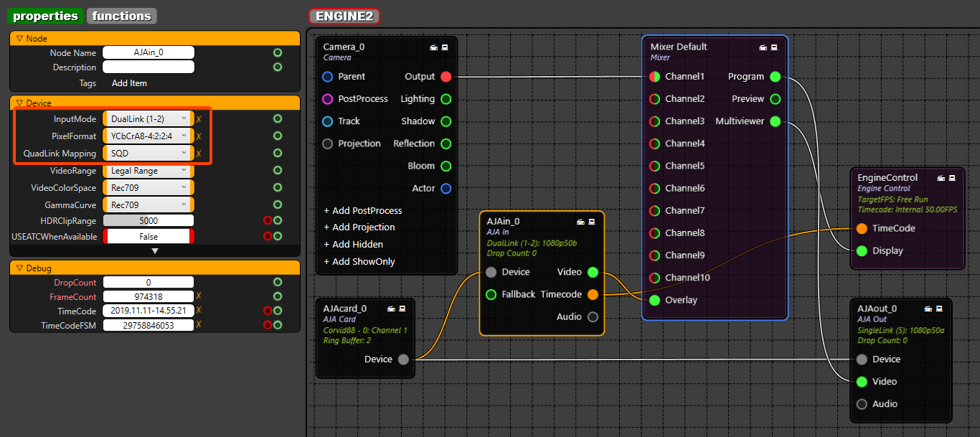Screen dimensions: 980x437
Task: Click Add PostProcess on Camera_0 node
Action: click(362, 211)
